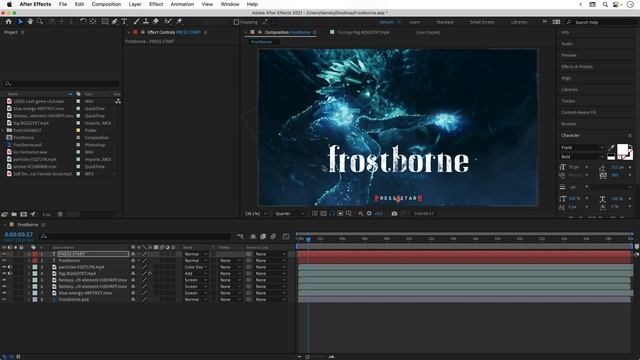
Task: Open magnification ratio dropdown in viewer
Action: pyautogui.click(x=256, y=213)
